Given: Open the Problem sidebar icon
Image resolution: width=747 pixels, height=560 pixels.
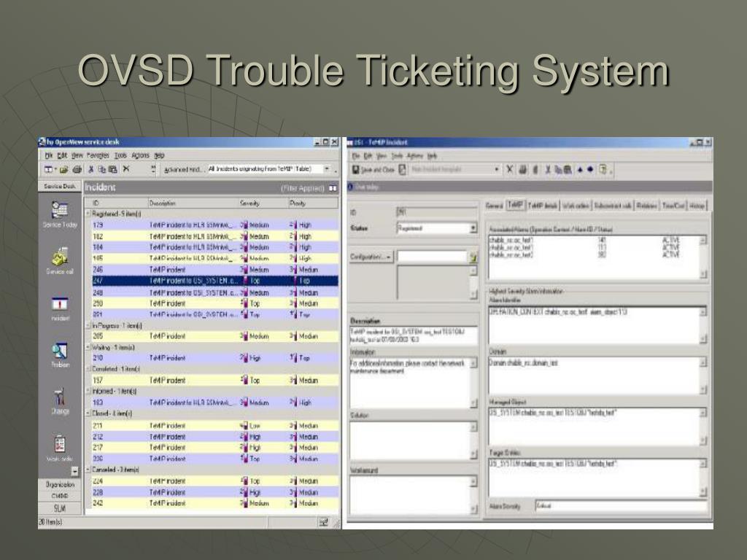Looking at the screenshot, I should click(x=60, y=351).
